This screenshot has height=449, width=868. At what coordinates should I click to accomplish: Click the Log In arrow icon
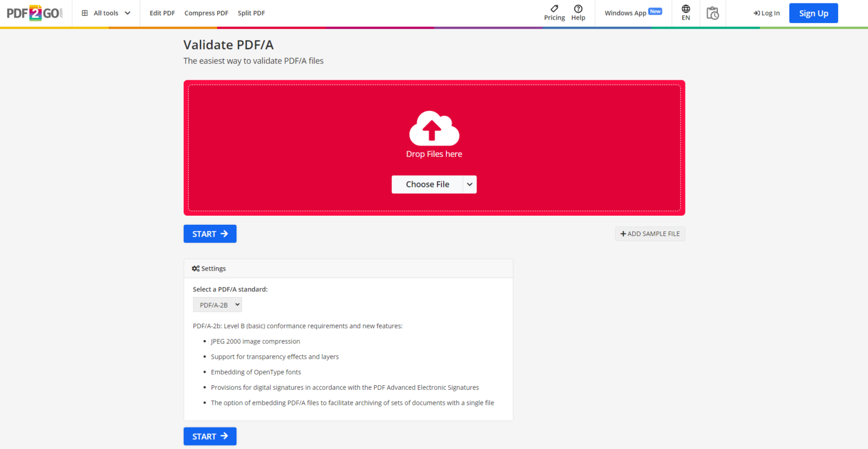click(757, 13)
